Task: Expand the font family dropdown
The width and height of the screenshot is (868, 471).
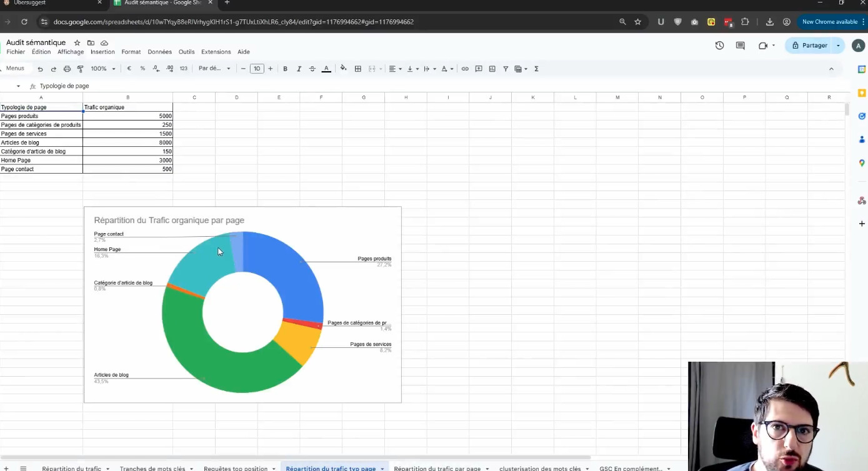Action: [214, 69]
